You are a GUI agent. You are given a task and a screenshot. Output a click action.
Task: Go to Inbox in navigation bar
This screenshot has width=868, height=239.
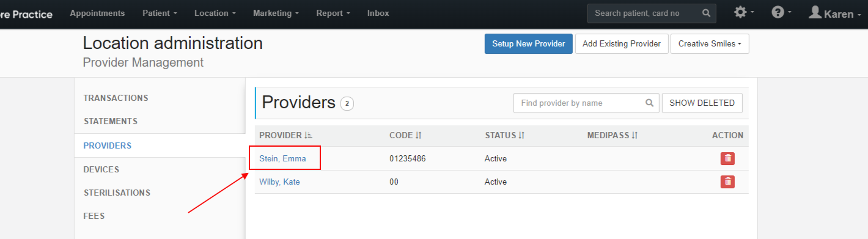(x=378, y=13)
